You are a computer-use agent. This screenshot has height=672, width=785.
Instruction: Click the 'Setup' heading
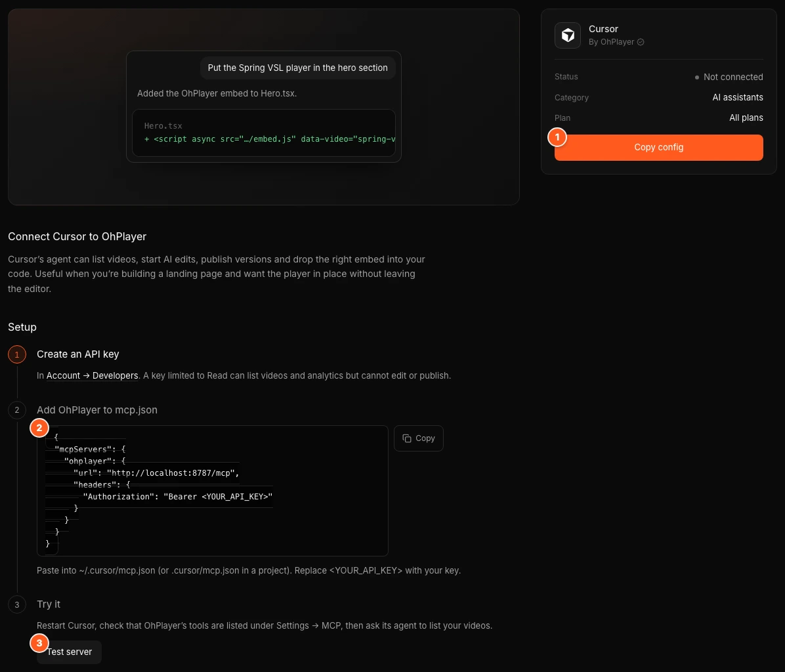[22, 327]
